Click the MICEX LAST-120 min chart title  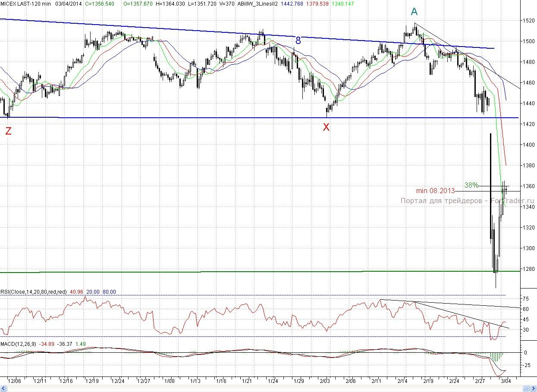(27, 3)
